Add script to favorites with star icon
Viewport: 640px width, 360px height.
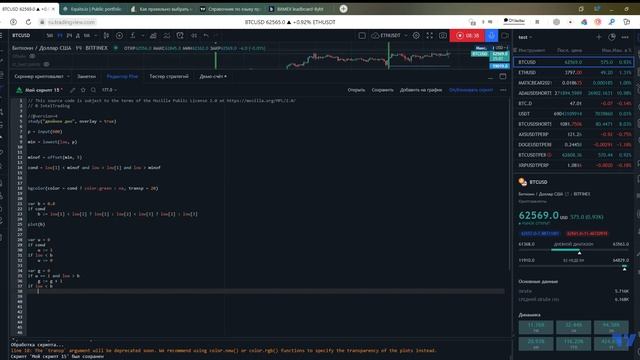pos(83,90)
